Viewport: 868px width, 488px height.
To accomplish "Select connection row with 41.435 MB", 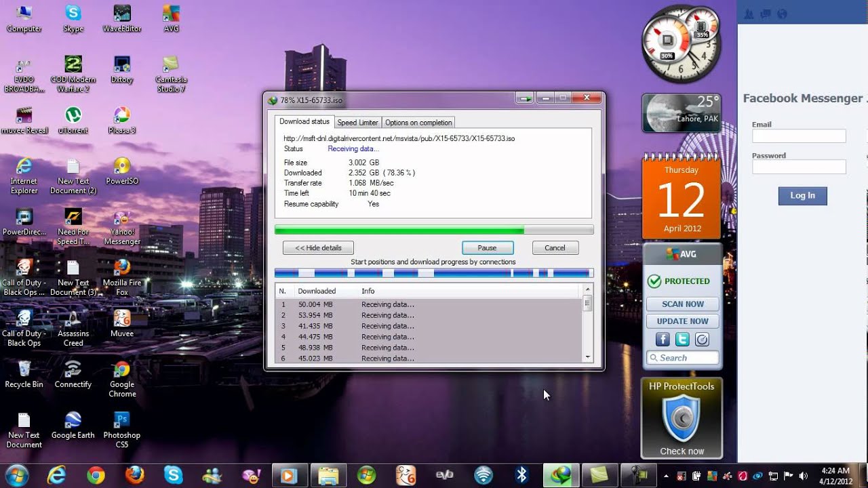I will [x=429, y=326].
